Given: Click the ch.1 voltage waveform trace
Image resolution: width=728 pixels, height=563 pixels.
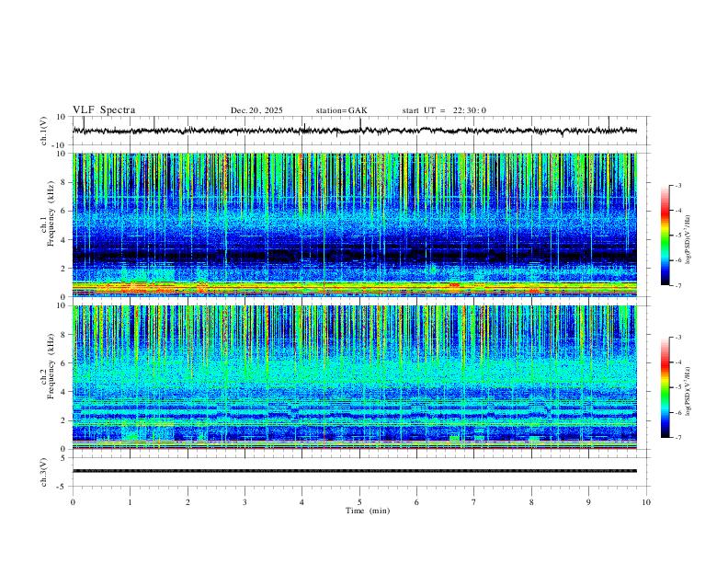Looking at the screenshot, I should click(355, 131).
